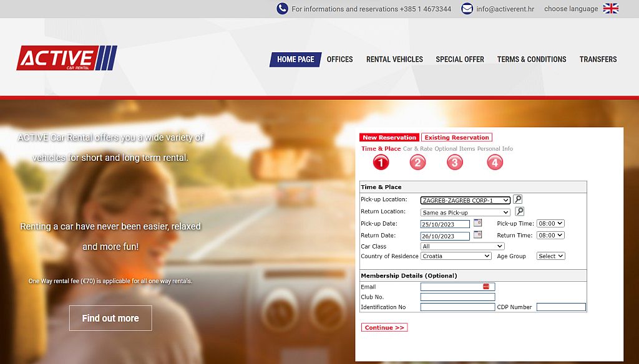Screen dimensions: 639x364
Task: Open the Age Group select dropdown
Action: click(550, 256)
